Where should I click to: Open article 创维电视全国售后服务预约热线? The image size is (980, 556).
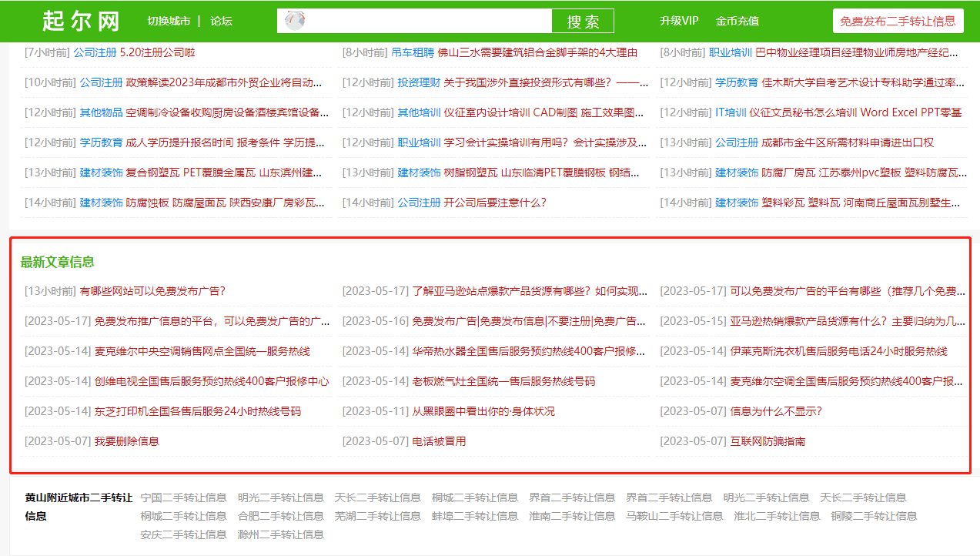(212, 381)
